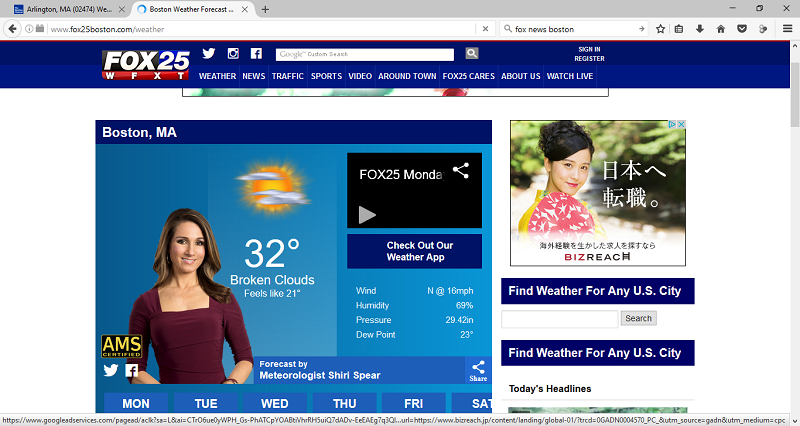Open a new browser tab
Screen dimensions: 800x426
pyautogui.click(x=265, y=9)
